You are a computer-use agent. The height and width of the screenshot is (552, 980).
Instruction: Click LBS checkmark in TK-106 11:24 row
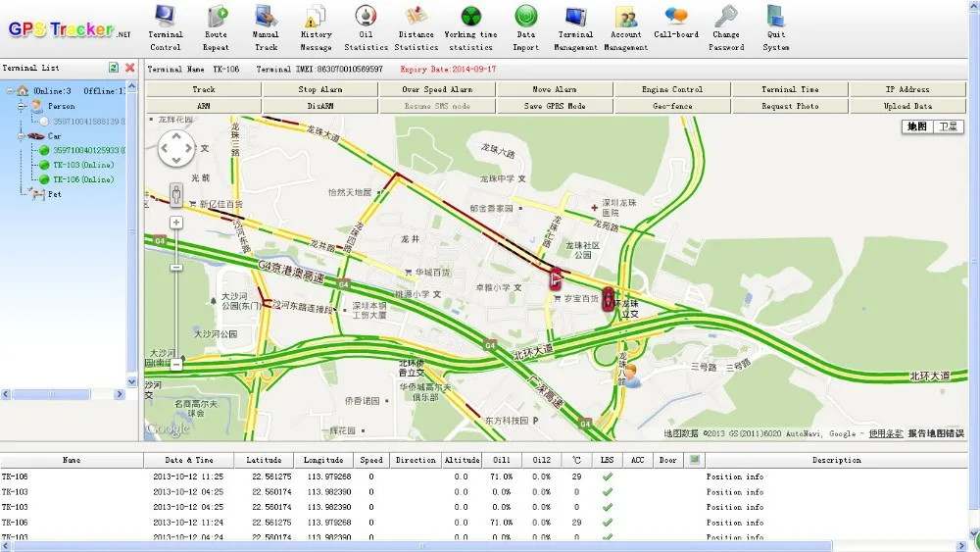[607, 522]
